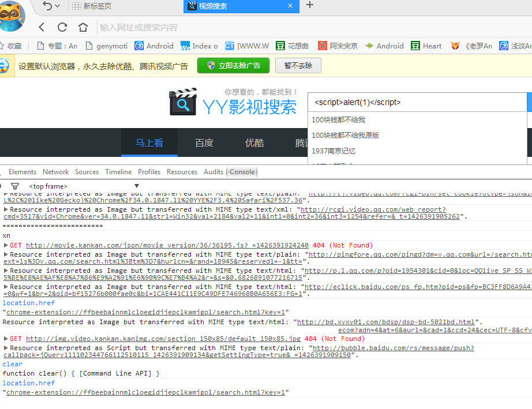Click the undo closed-tab arrow icon

point(47,6)
